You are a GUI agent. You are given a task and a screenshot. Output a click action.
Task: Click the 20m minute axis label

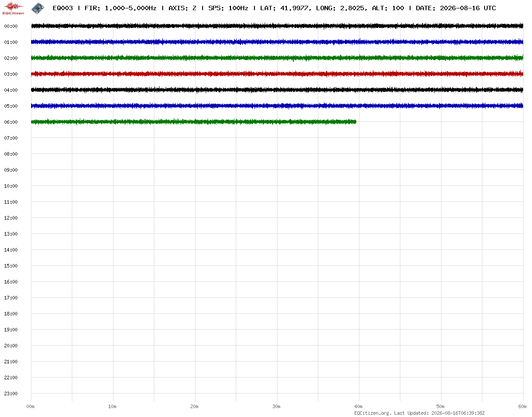(x=195, y=406)
